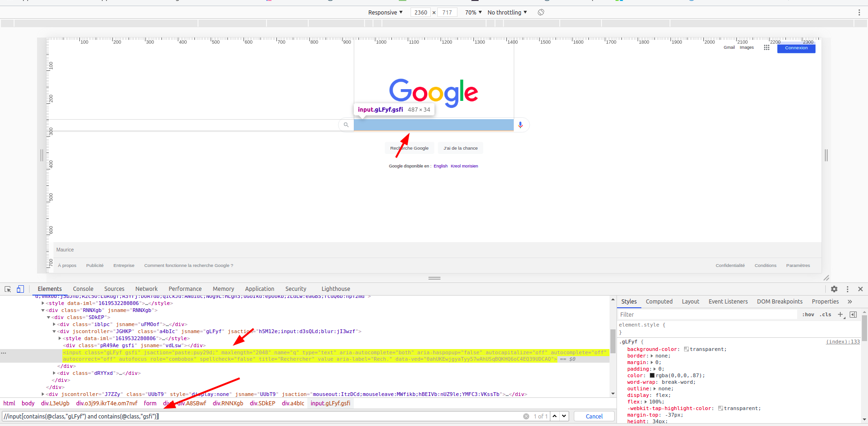Focus the Google search input box
868x426 pixels.
[x=434, y=125]
